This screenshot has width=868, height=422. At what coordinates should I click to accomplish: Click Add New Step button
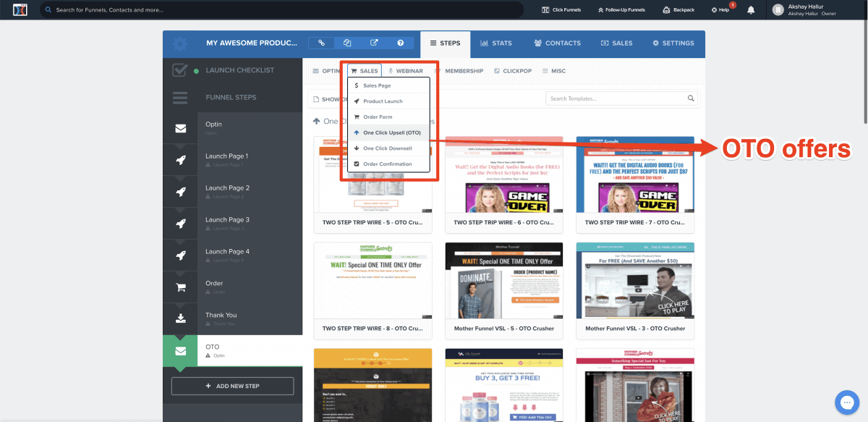point(232,386)
